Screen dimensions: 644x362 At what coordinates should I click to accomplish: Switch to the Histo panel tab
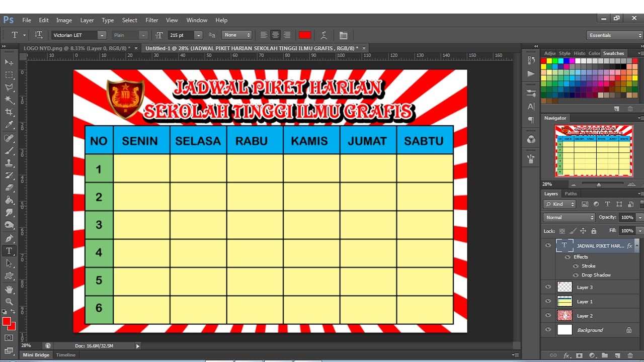click(x=580, y=53)
